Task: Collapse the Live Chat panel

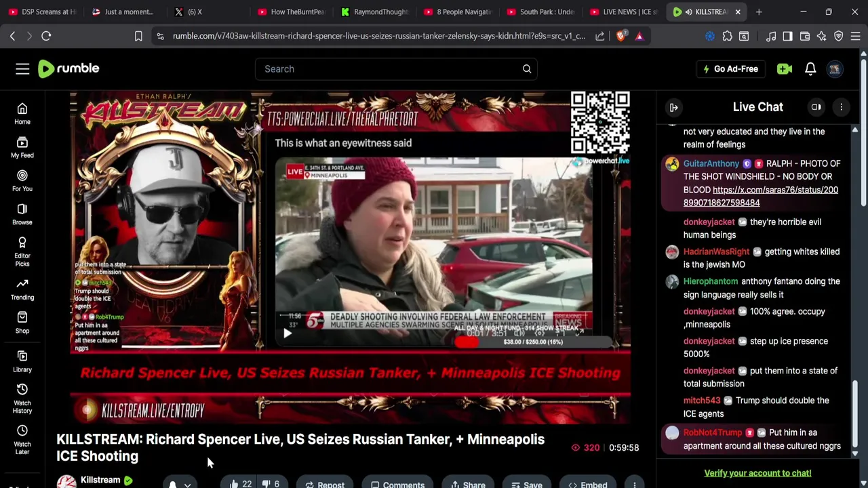Action: [673, 107]
